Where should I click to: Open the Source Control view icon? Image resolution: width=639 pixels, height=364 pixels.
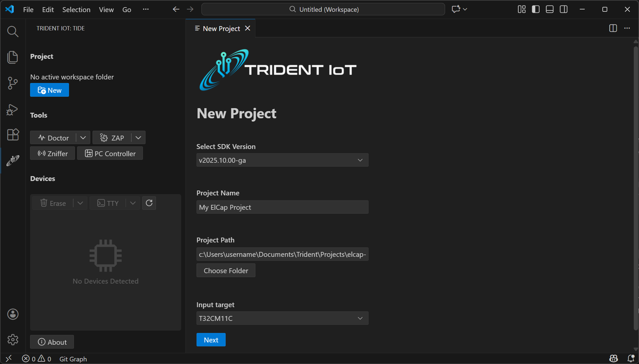[13, 83]
